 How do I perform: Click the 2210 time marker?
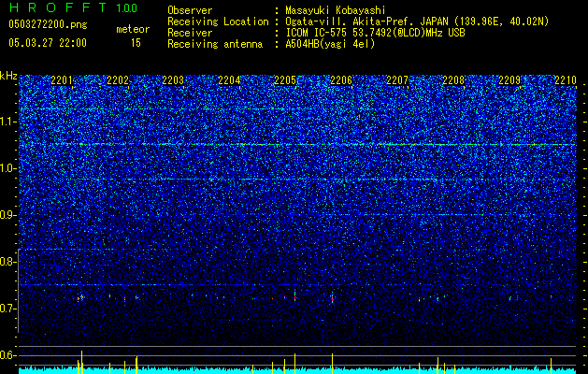566,80
